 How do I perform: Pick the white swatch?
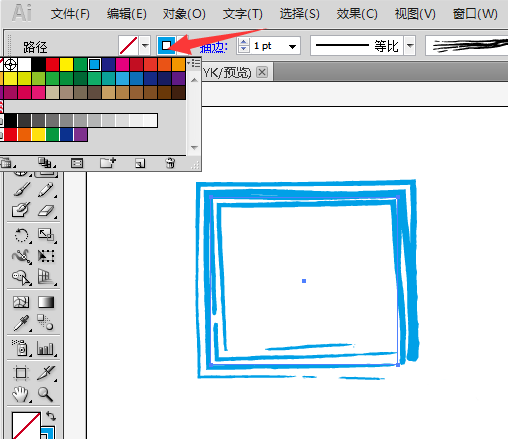24,64
